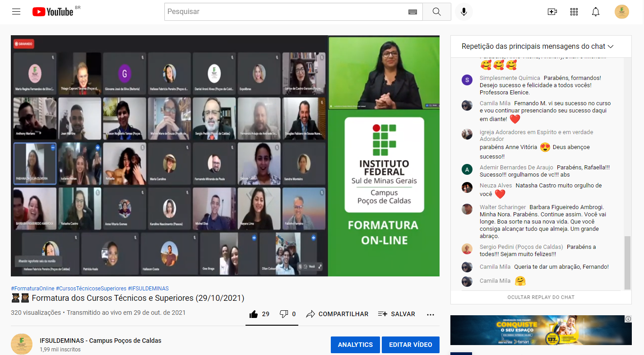This screenshot has height=355, width=644.
Task: Open the YouTube apps grid
Action: coord(574,12)
